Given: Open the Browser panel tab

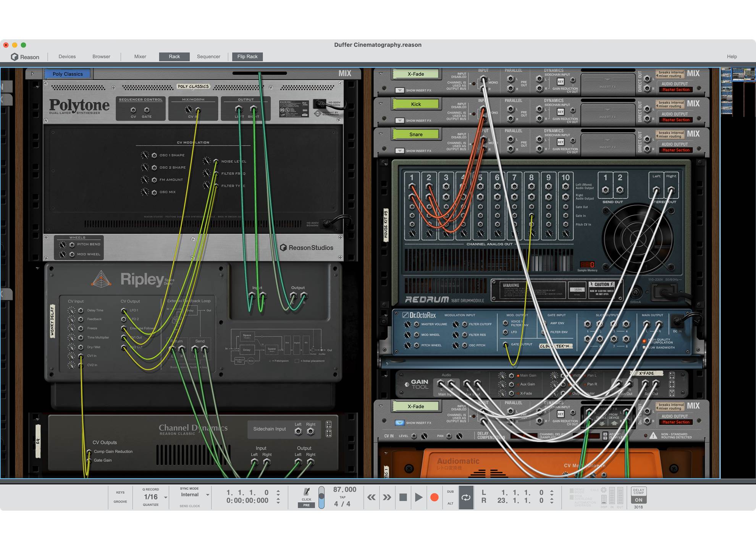Looking at the screenshot, I should coord(101,57).
